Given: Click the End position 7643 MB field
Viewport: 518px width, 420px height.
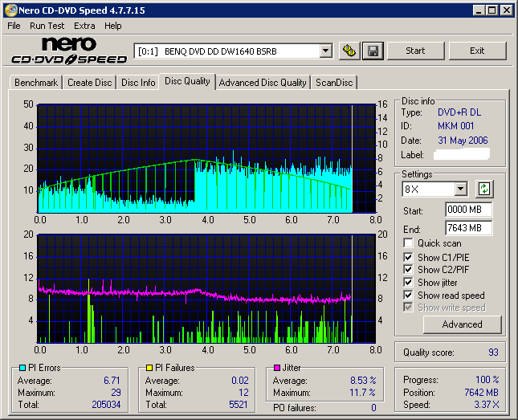Looking at the screenshot, I should coord(468,228).
